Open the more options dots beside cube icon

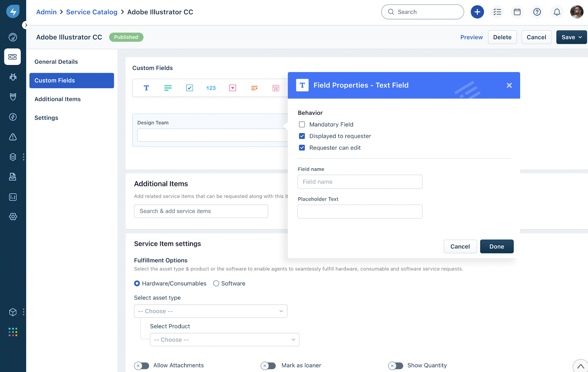coord(24,312)
